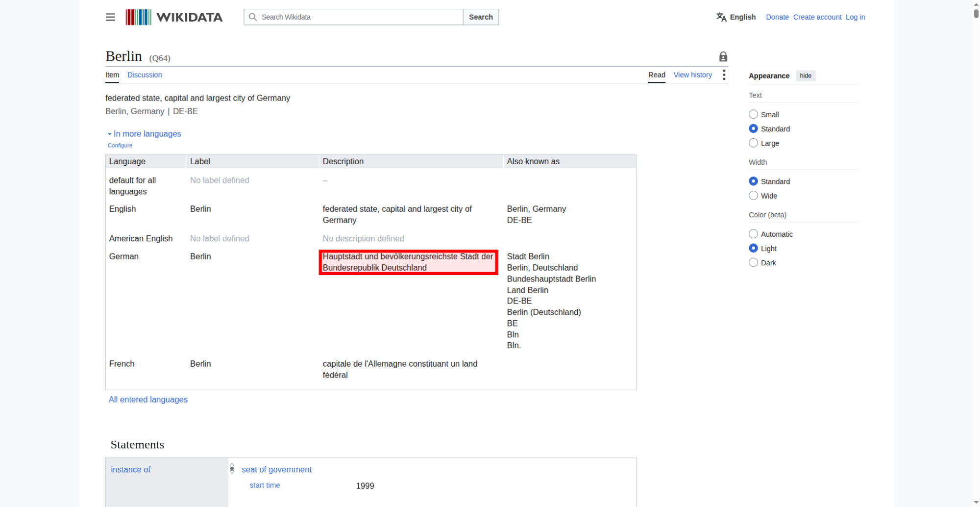Select Small text size

coord(753,114)
